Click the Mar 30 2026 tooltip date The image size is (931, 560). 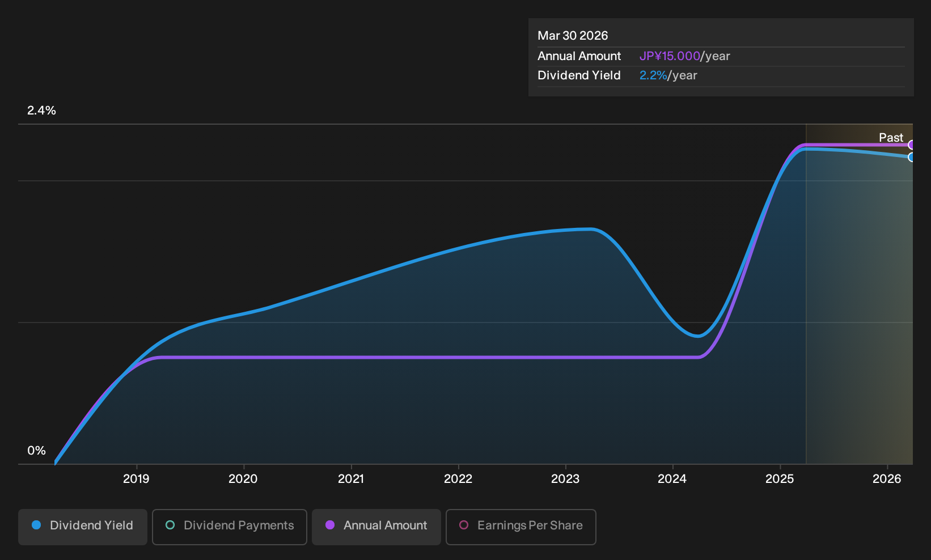(x=573, y=36)
